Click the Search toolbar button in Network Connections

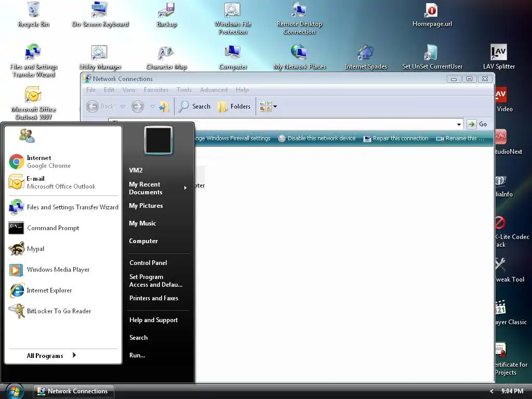[x=195, y=107]
